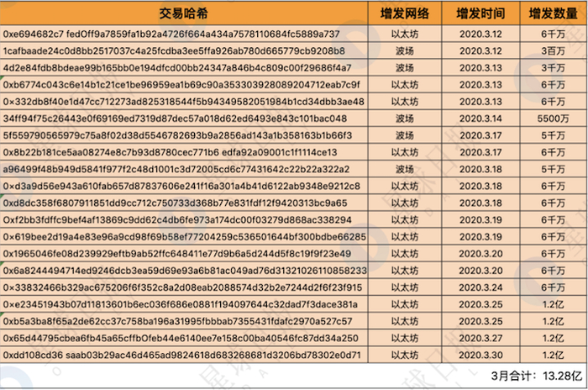The width and height of the screenshot is (588, 390).
Task: Click 6千万 in the 0xb6774c043 row
Action: [553, 85]
